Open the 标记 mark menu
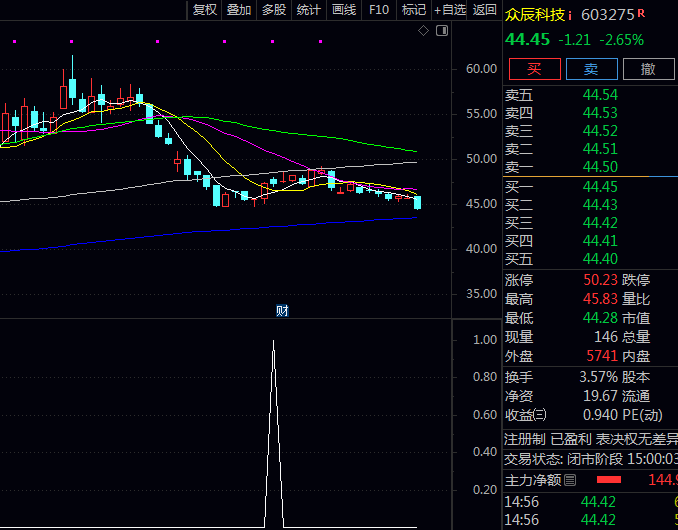This screenshot has height=530, width=678. pos(413,10)
